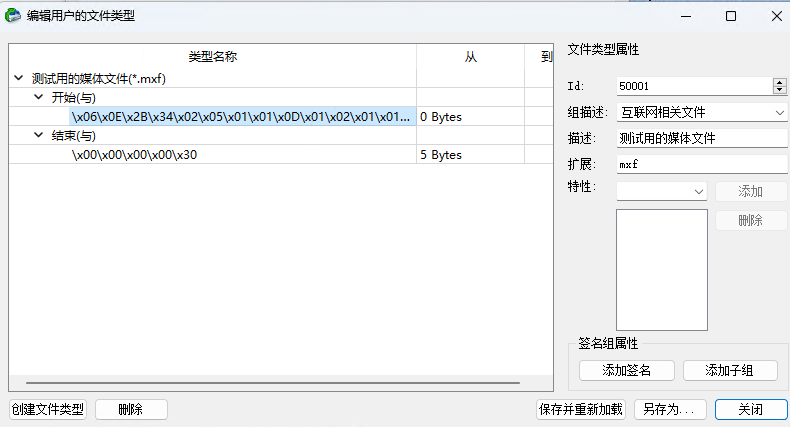Click the 从 column header
Screen dimensions: 790x427
point(470,57)
